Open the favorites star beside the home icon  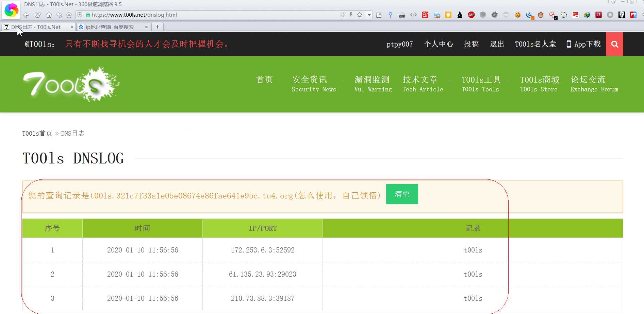(x=69, y=15)
